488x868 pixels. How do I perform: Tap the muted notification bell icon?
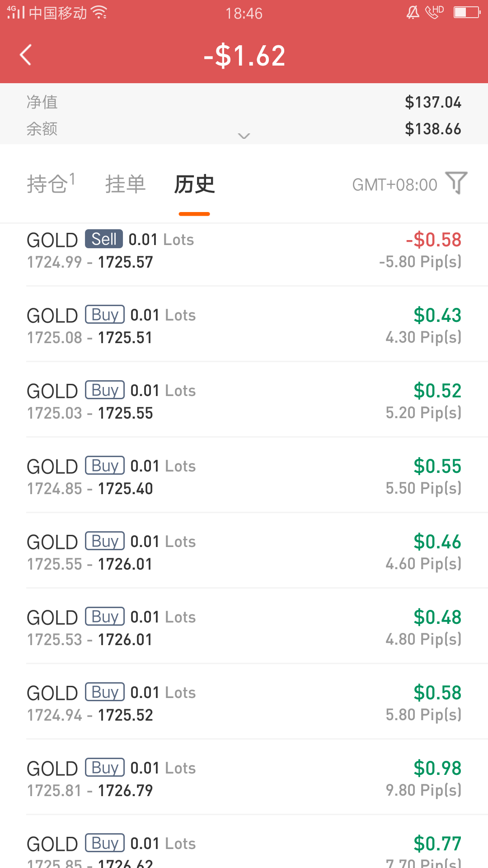[x=413, y=13]
